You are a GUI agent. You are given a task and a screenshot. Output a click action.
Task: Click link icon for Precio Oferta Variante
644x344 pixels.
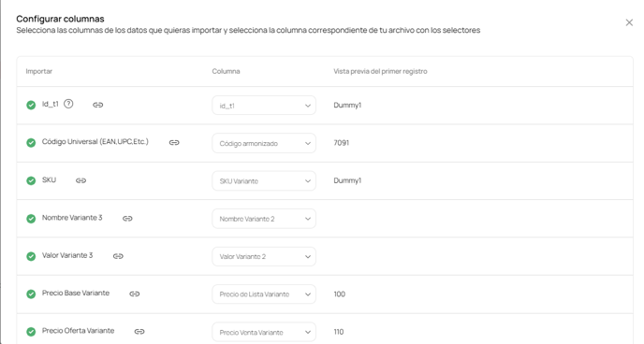[139, 331]
